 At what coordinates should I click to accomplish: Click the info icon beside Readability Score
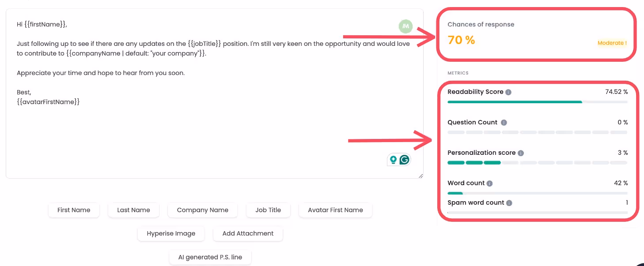(x=508, y=92)
